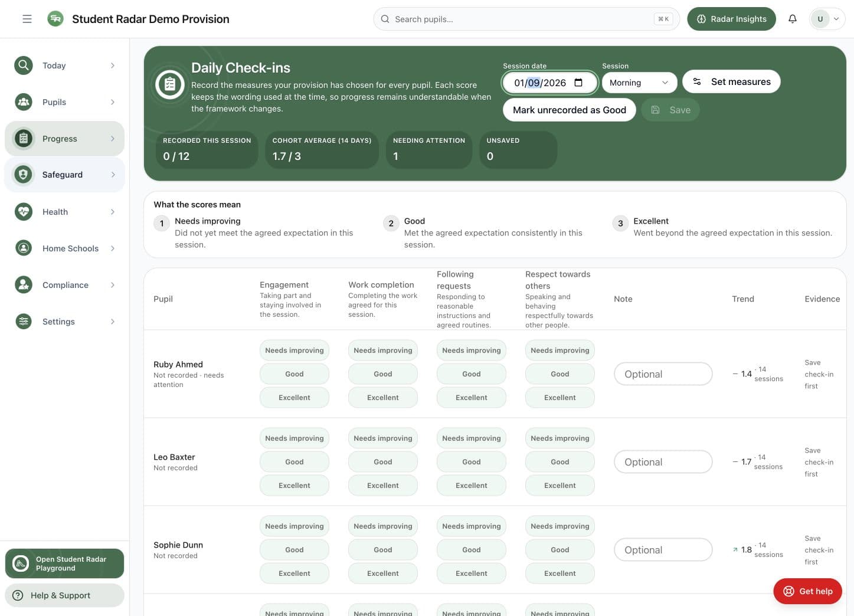Screen dimensions: 854x616
Task: Expand the Progress chevron
Action: tap(113, 139)
